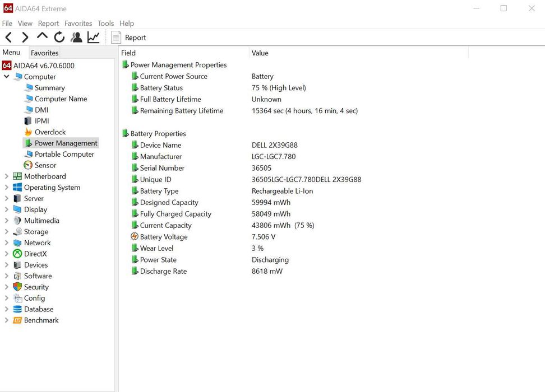Select the Computer icon in tree

(x=17, y=76)
